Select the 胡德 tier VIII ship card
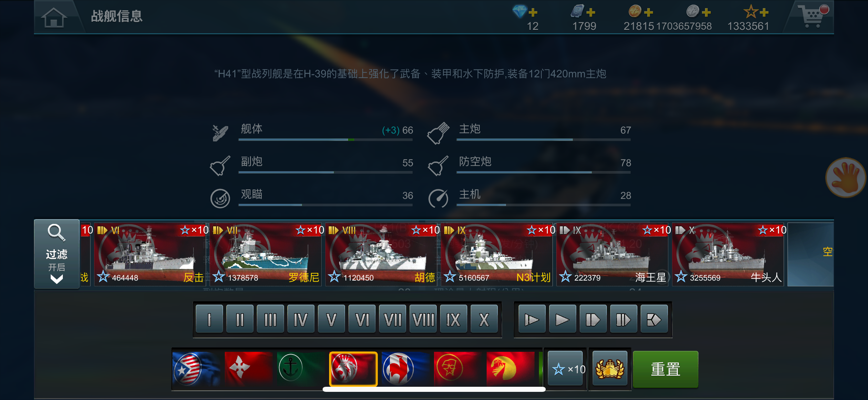The image size is (868, 400). (381, 254)
